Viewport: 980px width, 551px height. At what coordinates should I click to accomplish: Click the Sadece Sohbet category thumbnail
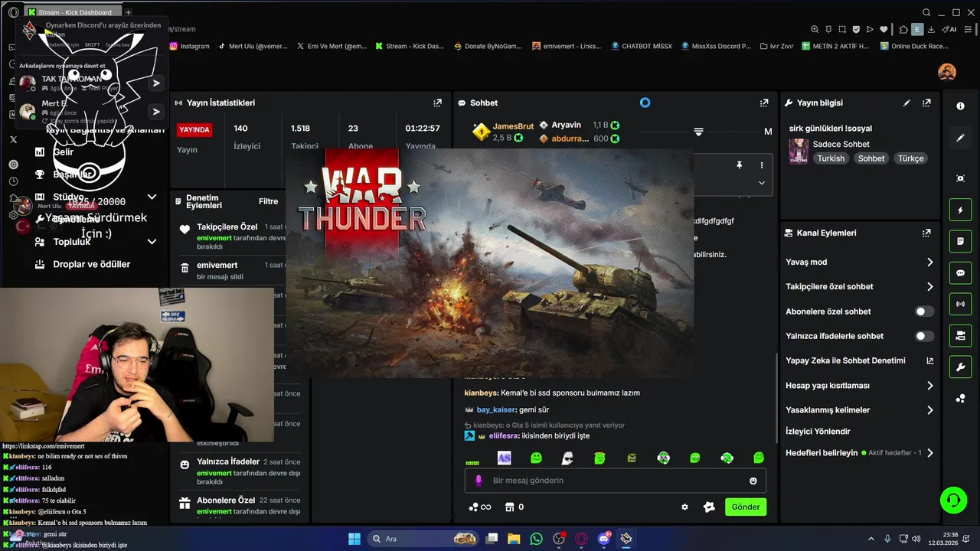(799, 151)
